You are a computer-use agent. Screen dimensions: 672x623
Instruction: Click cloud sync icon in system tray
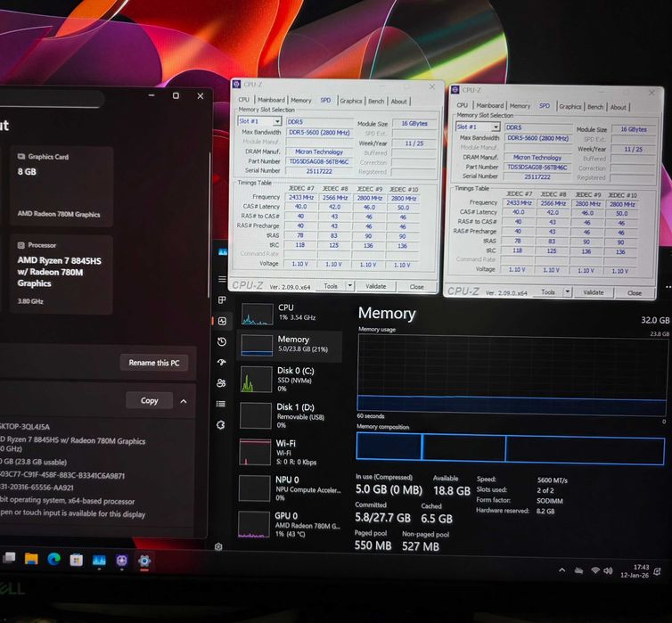578,570
